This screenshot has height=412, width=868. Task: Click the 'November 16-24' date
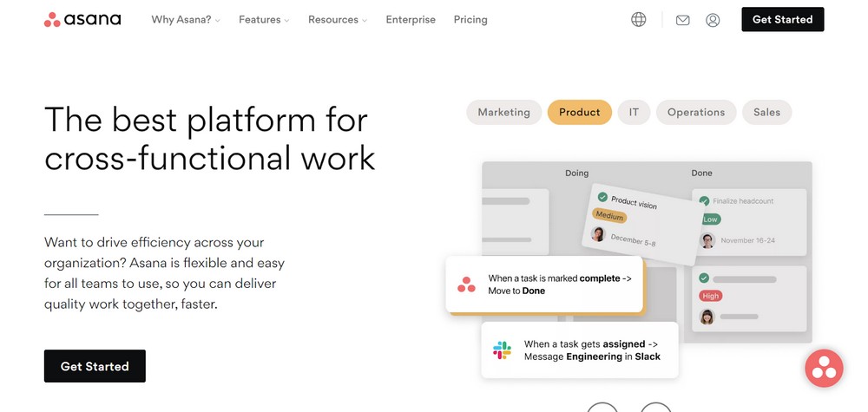pyautogui.click(x=748, y=240)
